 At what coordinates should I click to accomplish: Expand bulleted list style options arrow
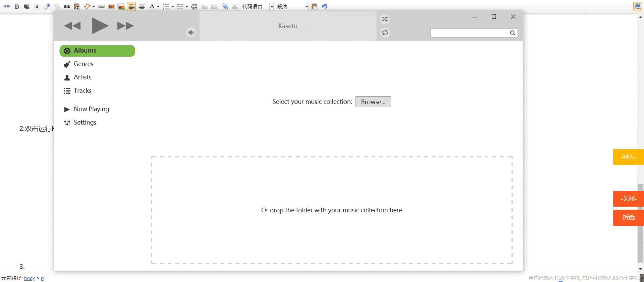(187, 6)
